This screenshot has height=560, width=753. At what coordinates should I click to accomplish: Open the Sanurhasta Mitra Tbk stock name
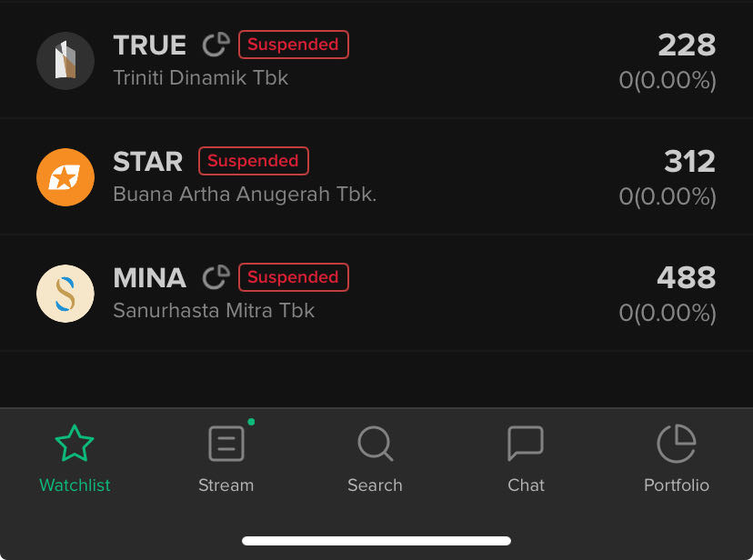click(214, 311)
